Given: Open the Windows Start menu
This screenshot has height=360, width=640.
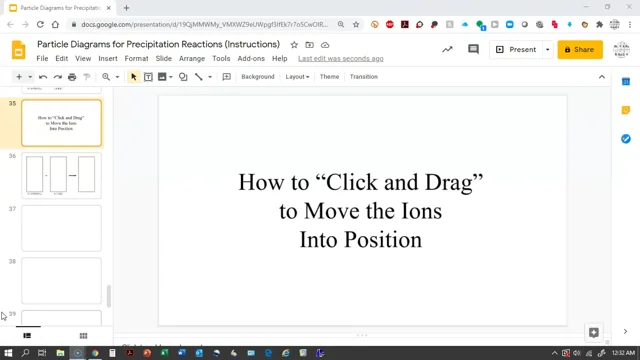Looking at the screenshot, I should [8, 353].
